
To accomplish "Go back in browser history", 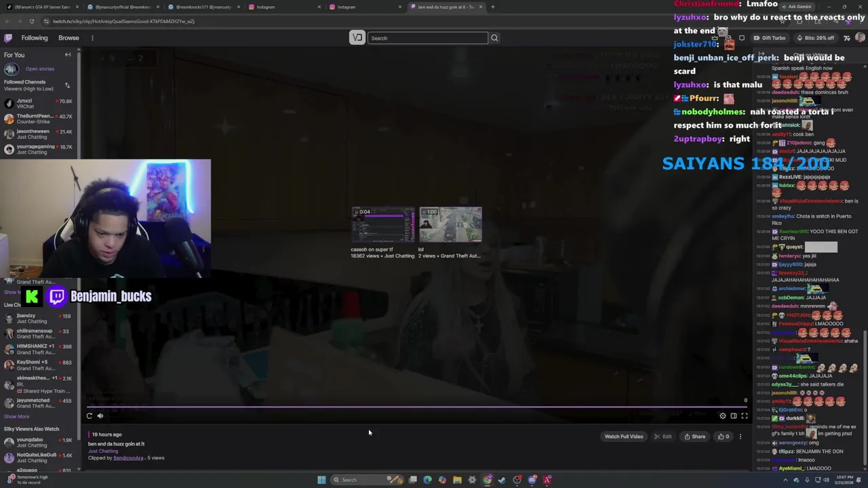I will click(x=7, y=21).
